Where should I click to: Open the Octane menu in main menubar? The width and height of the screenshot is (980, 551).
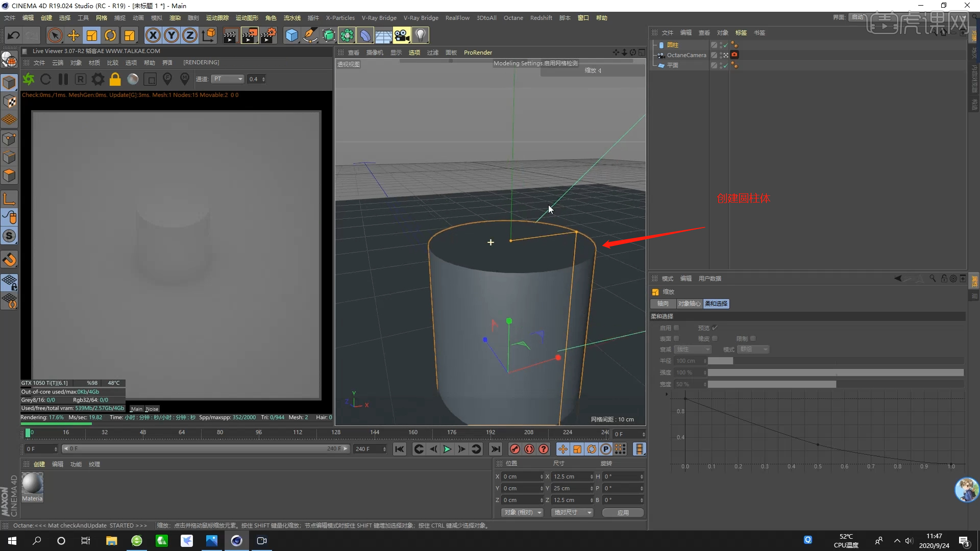513,18
